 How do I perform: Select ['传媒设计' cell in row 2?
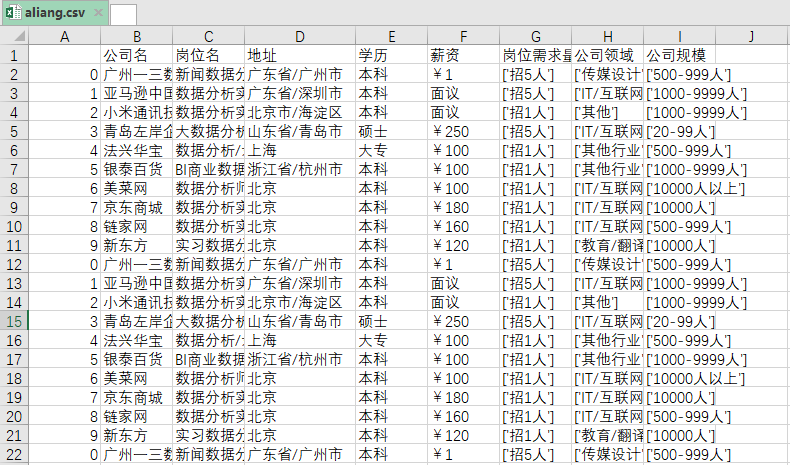pyautogui.click(x=608, y=75)
